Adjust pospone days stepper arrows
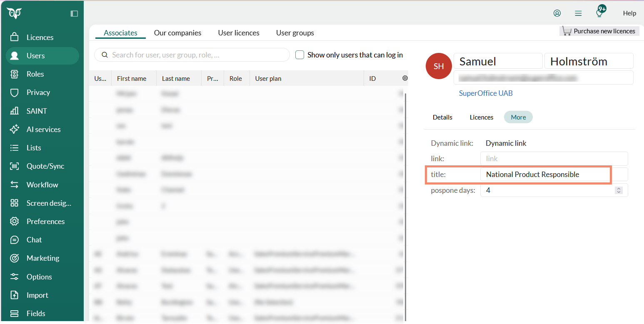Viewport: 644px width, 324px height. pyautogui.click(x=619, y=190)
